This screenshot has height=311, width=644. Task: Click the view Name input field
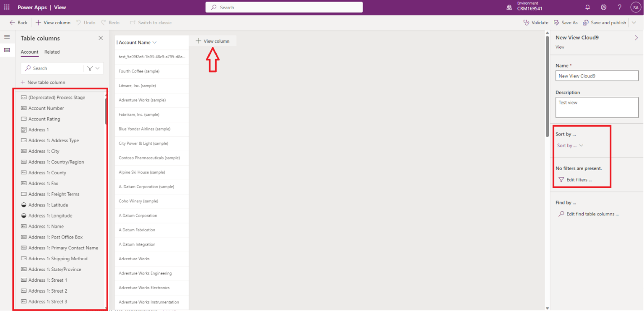coord(597,76)
